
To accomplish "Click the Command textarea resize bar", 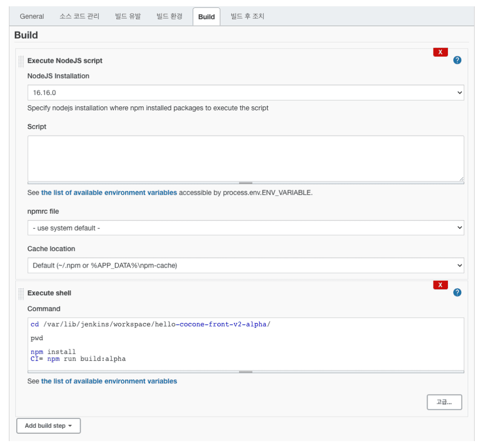I will click(245, 372).
